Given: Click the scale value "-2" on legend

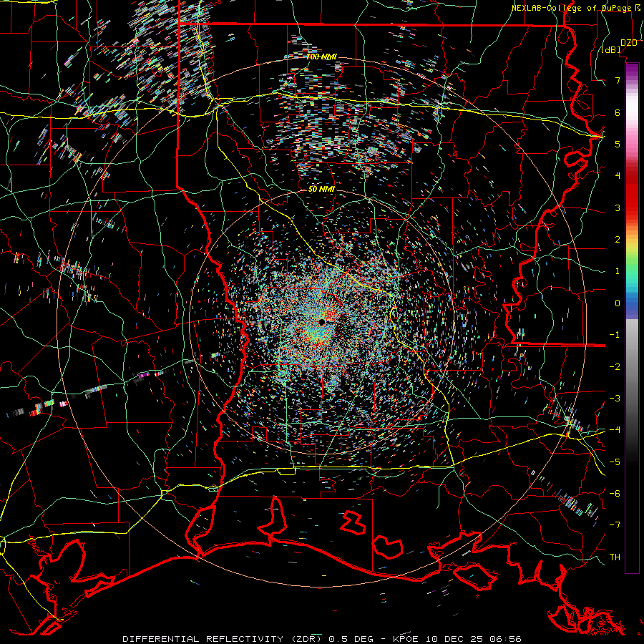Looking at the screenshot, I should [615, 367].
